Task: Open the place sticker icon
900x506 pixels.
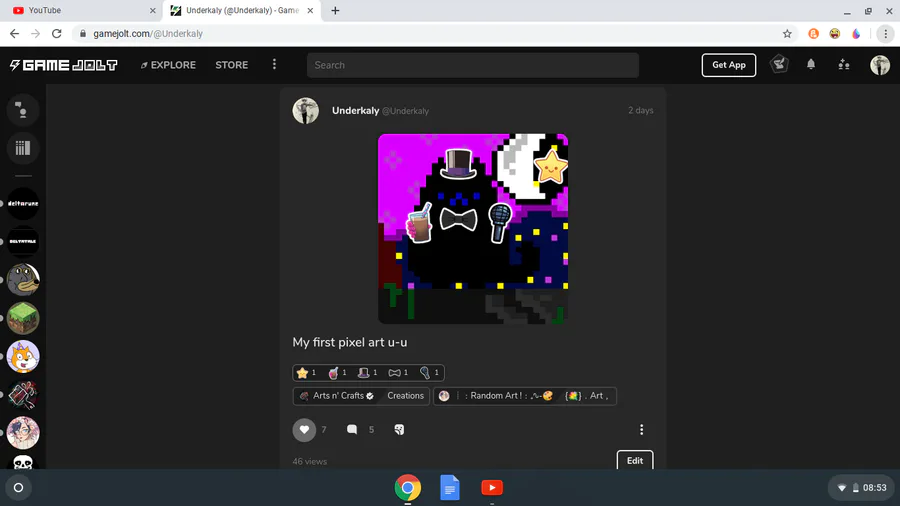Action: (x=399, y=430)
